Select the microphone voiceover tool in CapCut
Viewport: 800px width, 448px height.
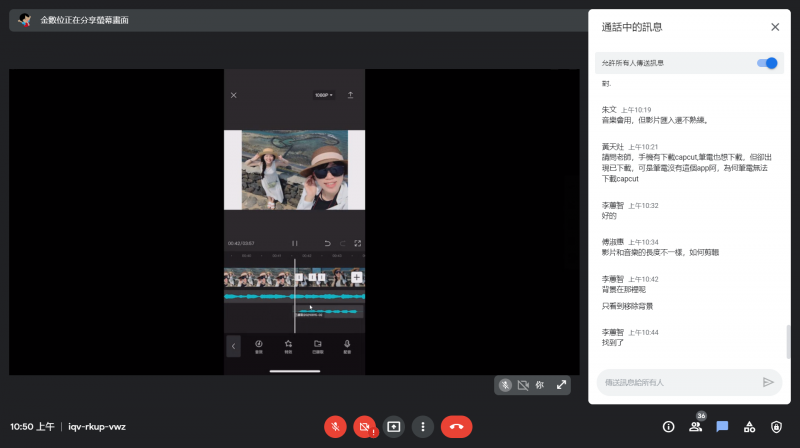coord(347,346)
